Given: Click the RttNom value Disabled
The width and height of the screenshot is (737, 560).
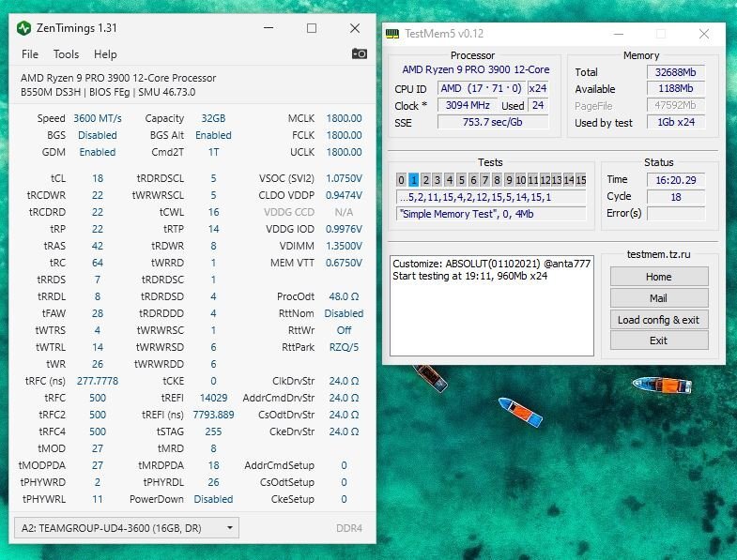Looking at the screenshot, I should coord(344,313).
